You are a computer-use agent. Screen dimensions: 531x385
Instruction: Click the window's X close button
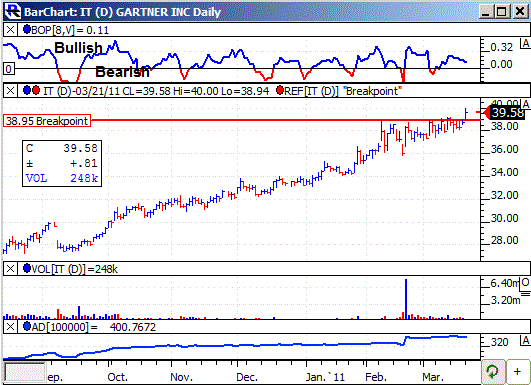click(x=520, y=12)
